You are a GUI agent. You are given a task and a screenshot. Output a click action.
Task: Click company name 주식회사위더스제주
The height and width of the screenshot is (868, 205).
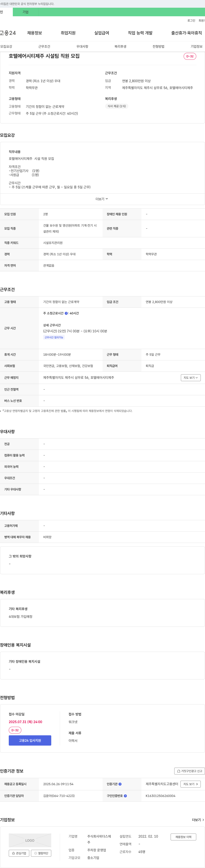pos(99,839)
